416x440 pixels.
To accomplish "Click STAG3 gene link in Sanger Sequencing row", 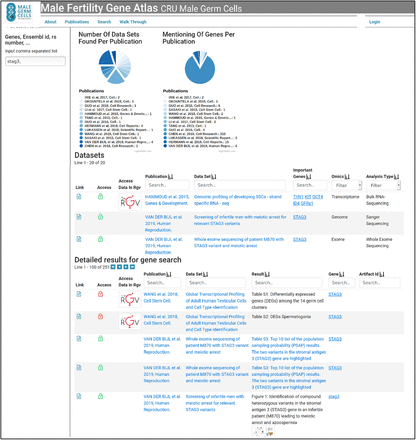I will [300, 217].
